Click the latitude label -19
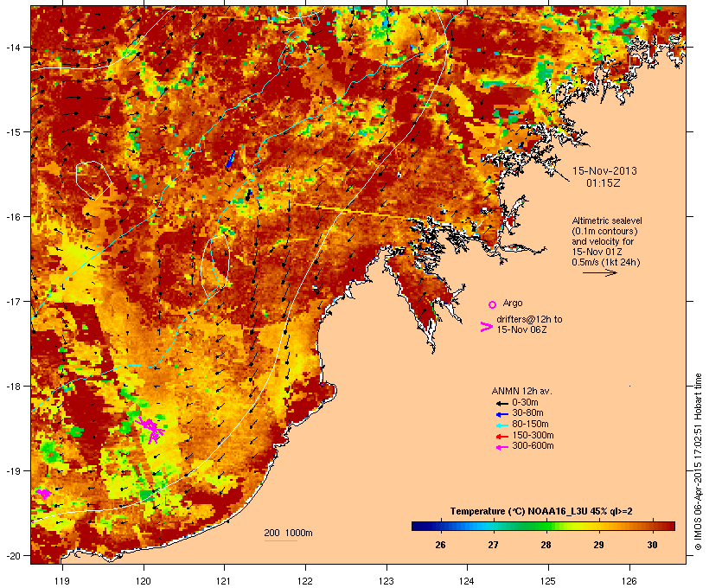 (13, 471)
